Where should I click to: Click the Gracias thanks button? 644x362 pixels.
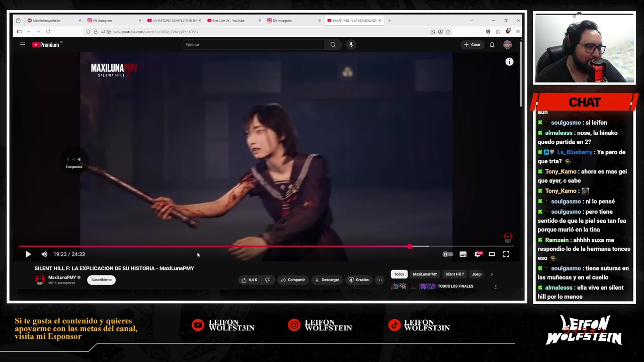pyautogui.click(x=359, y=280)
